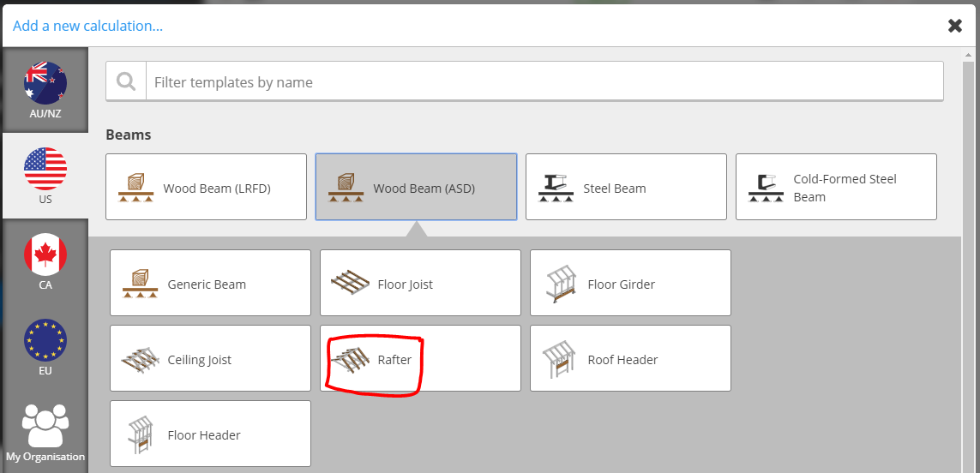Select the AU/NZ flag region
This screenshot has height=473, width=980.
(x=45, y=90)
